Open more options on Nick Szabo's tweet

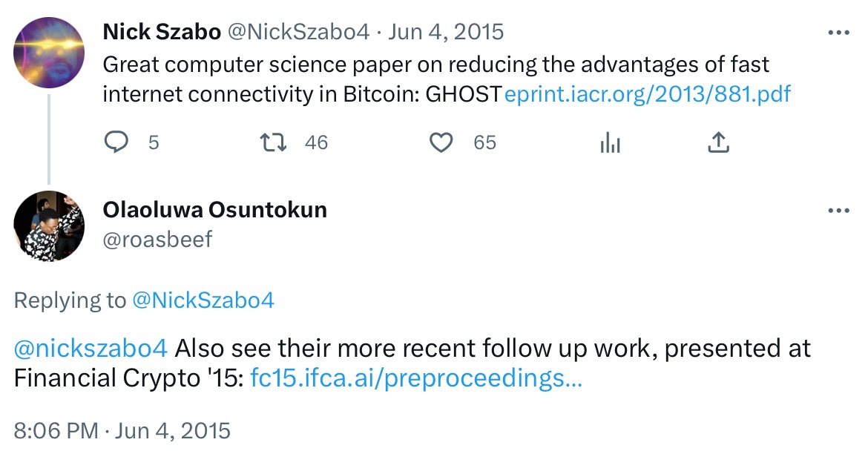pos(838,33)
